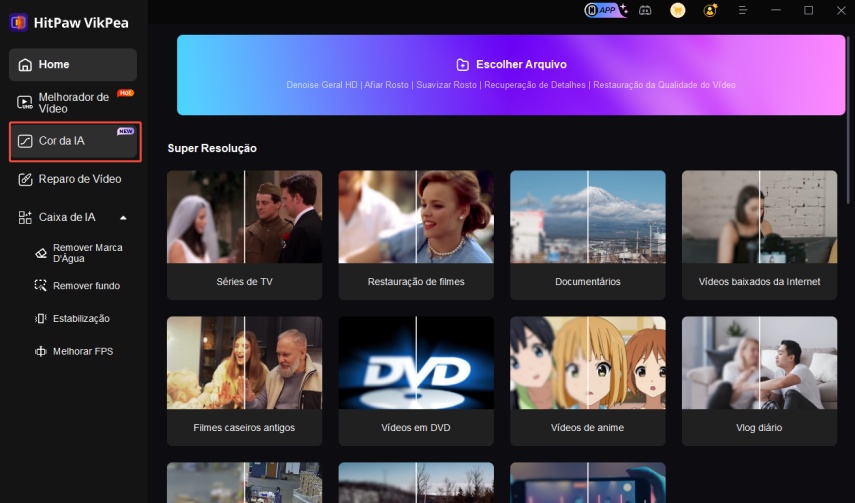The width and height of the screenshot is (855, 503).
Task: Click the Discord community icon
Action: pyautogui.click(x=645, y=10)
